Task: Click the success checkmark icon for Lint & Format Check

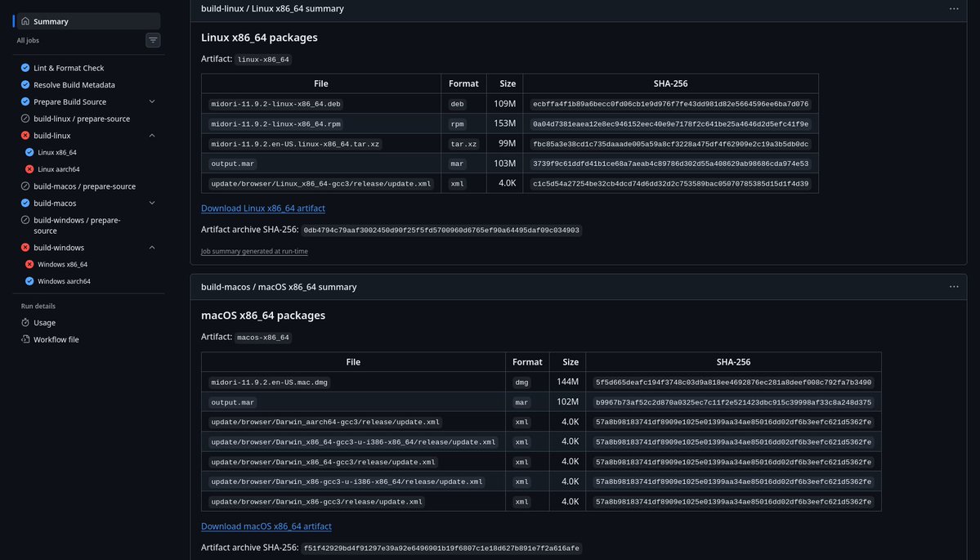Action: click(x=25, y=68)
